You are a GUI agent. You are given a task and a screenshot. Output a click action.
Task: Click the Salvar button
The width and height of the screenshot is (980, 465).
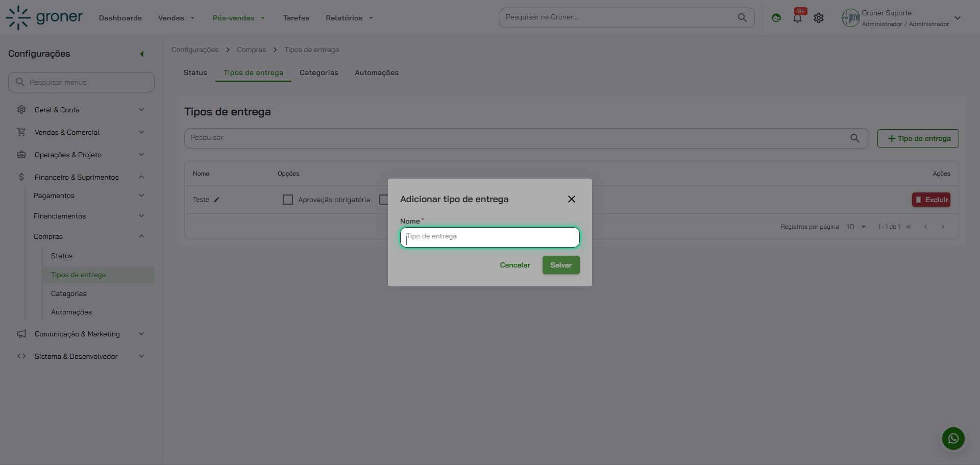(560, 265)
